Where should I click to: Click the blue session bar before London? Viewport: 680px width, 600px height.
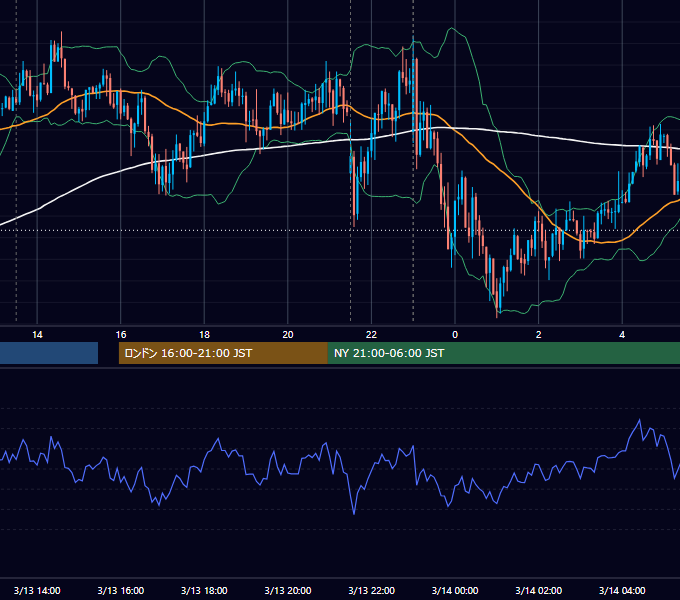point(49,353)
